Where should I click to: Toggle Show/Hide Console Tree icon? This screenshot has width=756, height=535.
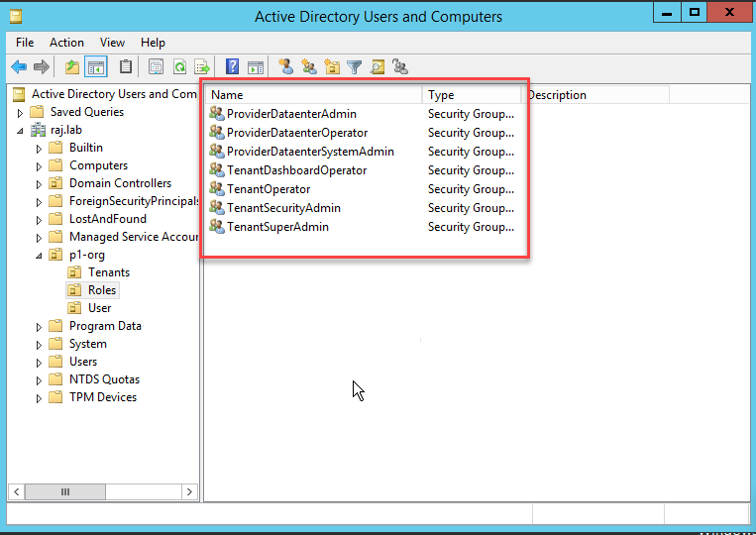[x=95, y=66]
